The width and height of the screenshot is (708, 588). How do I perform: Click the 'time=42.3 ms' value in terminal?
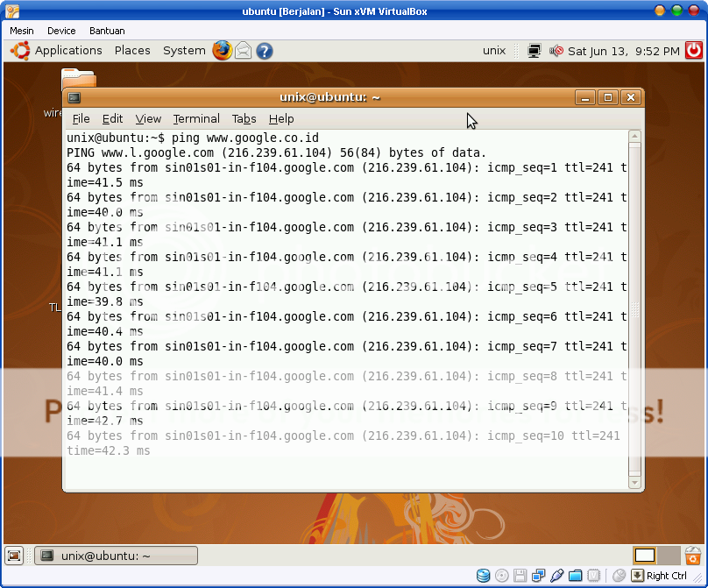click(x=109, y=450)
